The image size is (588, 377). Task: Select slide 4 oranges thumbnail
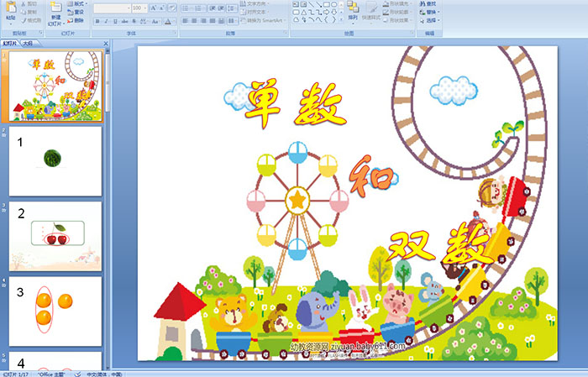[x=55, y=311]
